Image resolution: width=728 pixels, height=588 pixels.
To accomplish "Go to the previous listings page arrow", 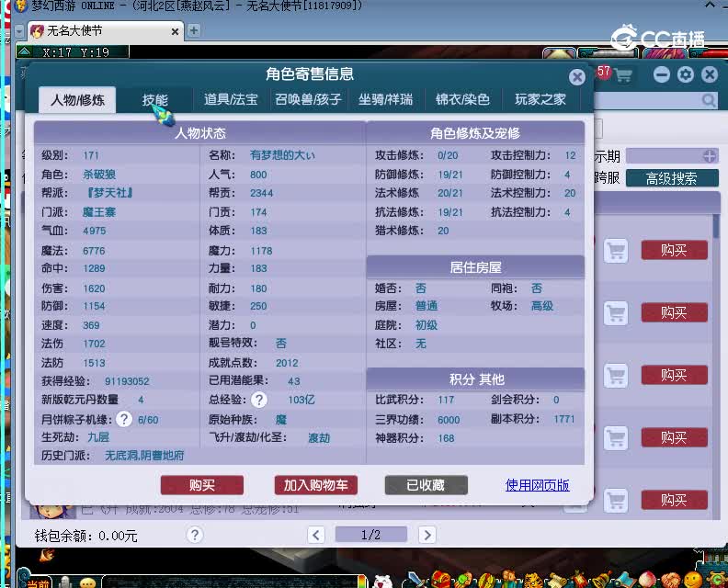I will (x=316, y=535).
